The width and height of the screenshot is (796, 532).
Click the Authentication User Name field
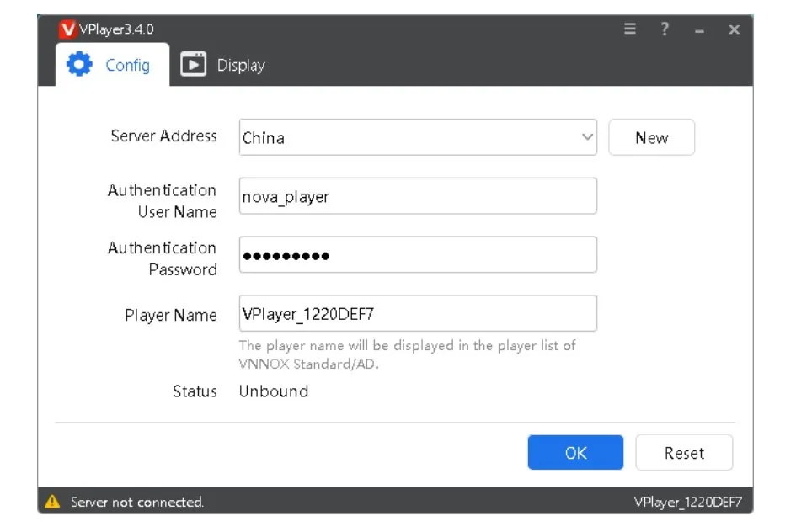418,196
